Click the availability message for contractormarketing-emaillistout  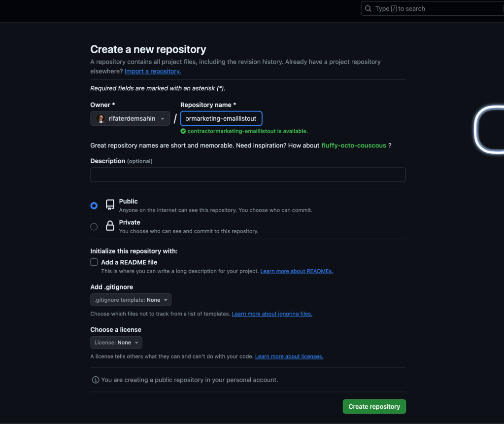coord(247,131)
